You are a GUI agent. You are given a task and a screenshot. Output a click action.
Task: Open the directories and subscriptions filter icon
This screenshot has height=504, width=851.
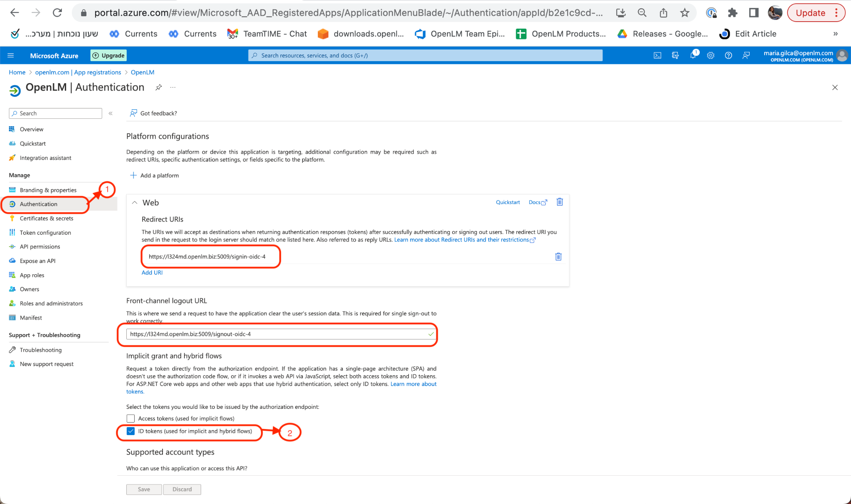pos(675,55)
